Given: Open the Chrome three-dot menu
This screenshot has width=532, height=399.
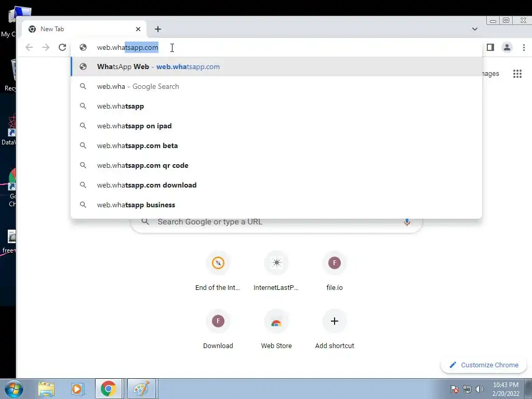Looking at the screenshot, I should (x=524, y=47).
